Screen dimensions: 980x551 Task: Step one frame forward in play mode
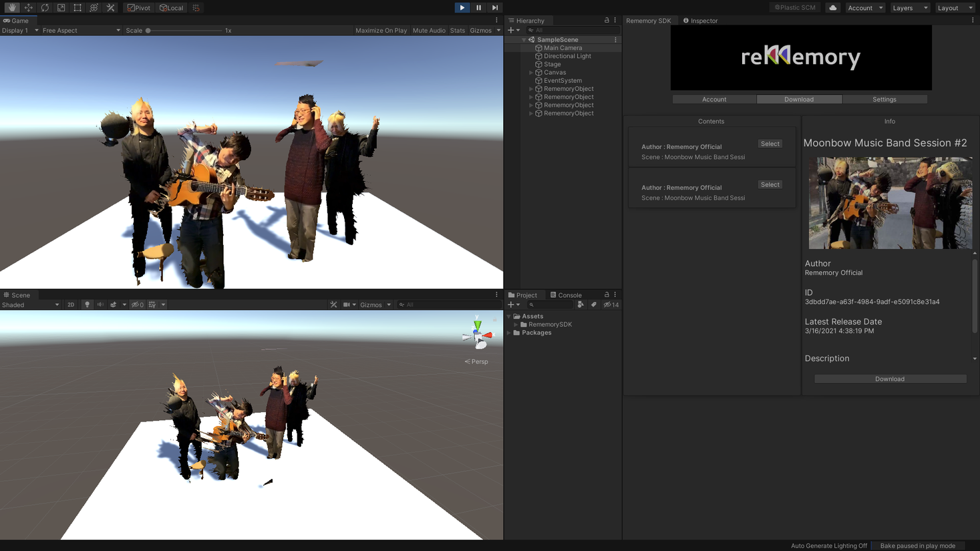click(x=495, y=7)
